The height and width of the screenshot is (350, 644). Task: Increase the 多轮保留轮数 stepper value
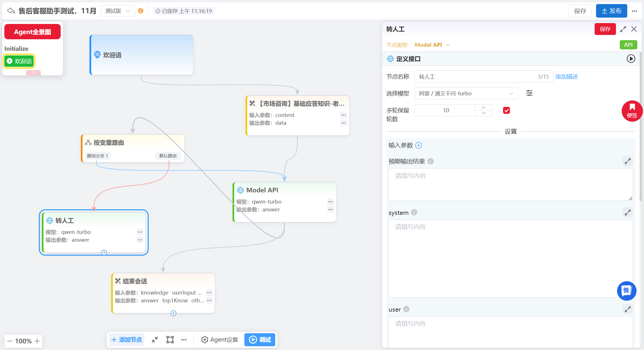484,107
